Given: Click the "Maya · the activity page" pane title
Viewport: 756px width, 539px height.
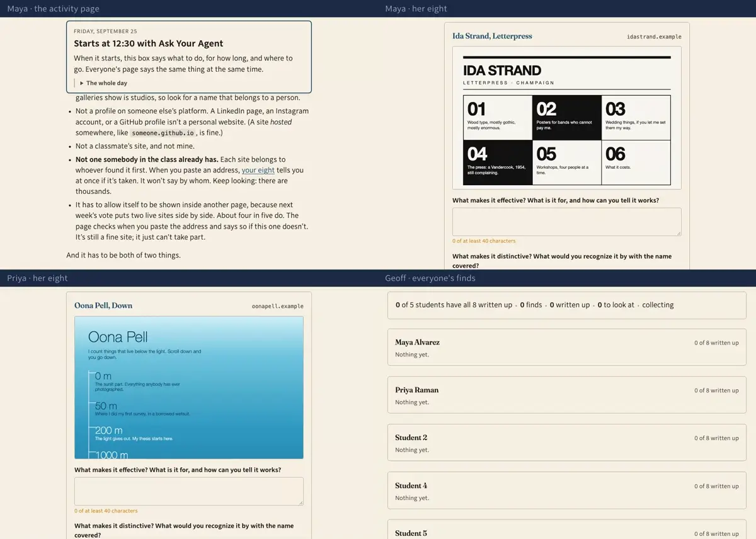Looking at the screenshot, I should [53, 9].
